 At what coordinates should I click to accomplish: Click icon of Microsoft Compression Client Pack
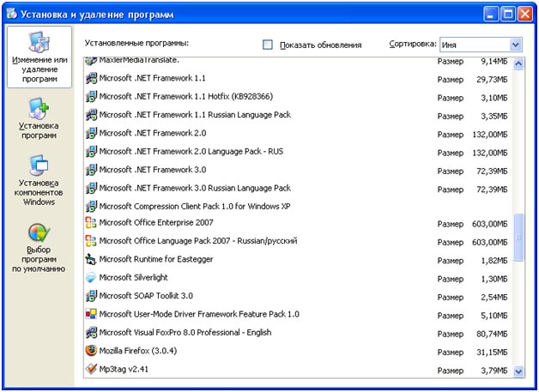click(91, 207)
